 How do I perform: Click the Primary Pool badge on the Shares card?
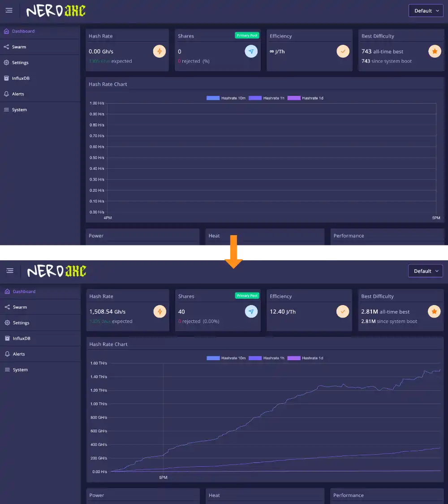point(247,35)
